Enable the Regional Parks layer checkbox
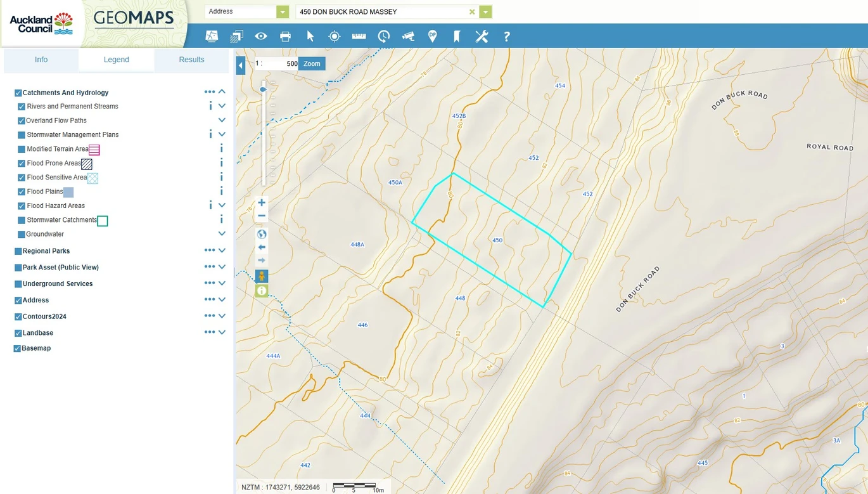Screen dimensions: 868x494 pos(18,251)
